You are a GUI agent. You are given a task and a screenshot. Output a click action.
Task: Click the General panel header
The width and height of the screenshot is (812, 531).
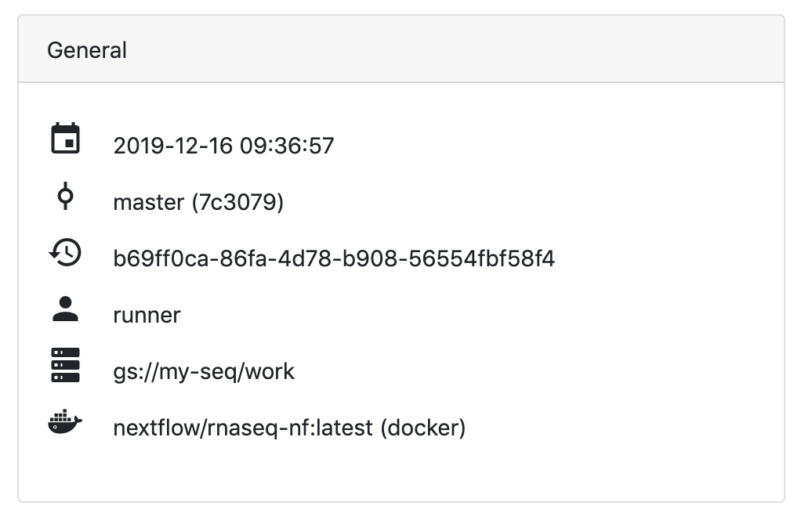tap(88, 49)
